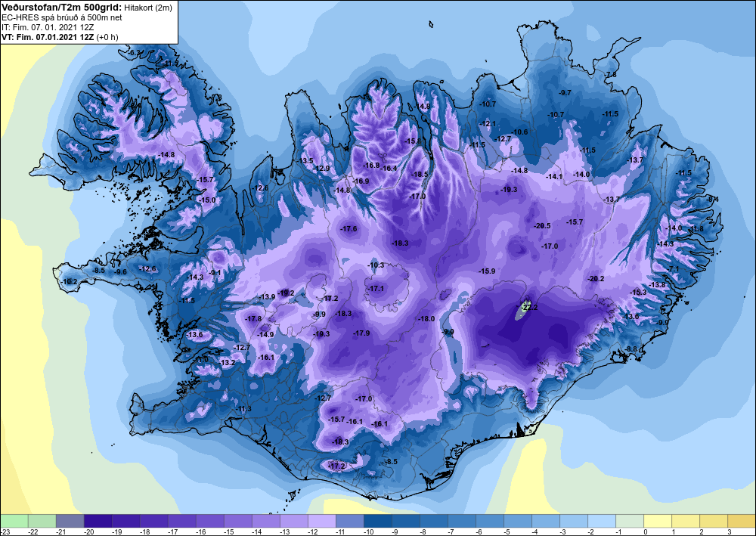Click the -10.3 temperature label

point(376,265)
